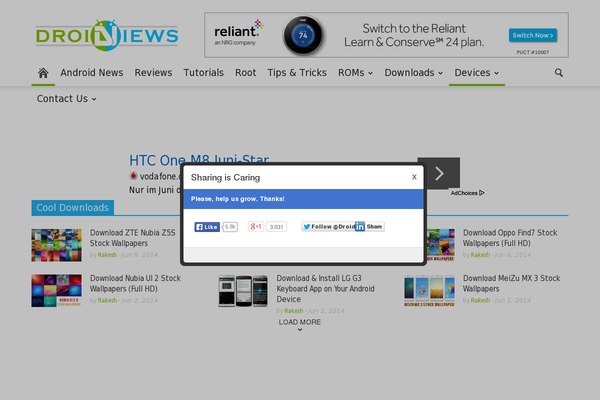Open the search magnifier icon

pyautogui.click(x=558, y=73)
